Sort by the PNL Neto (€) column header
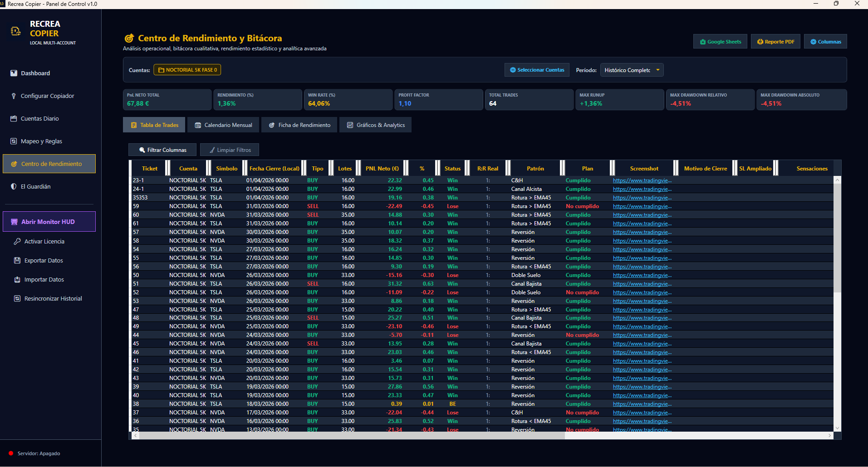Screen dimensions: 868x467 coord(382,168)
